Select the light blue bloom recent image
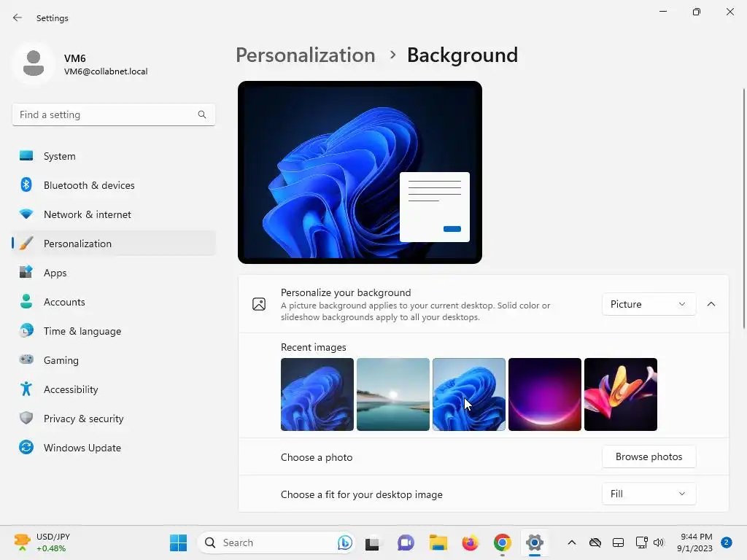The width and height of the screenshot is (747, 560). 469,394
